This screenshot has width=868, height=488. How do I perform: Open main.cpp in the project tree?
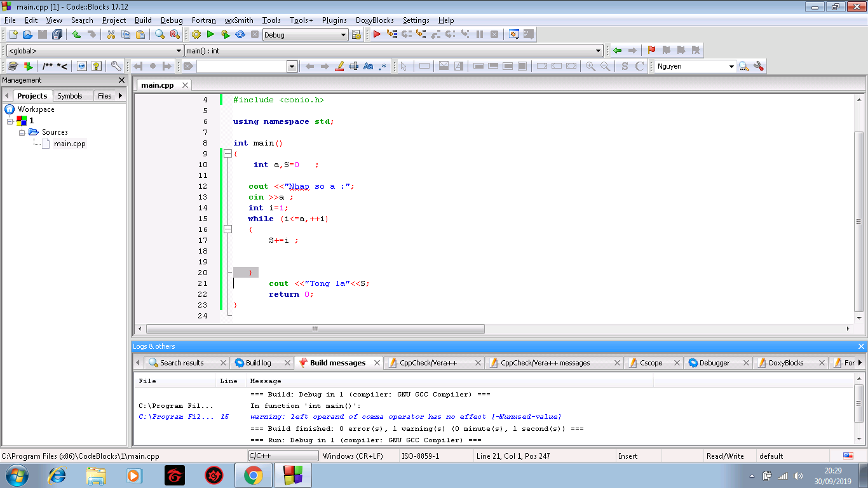point(69,144)
